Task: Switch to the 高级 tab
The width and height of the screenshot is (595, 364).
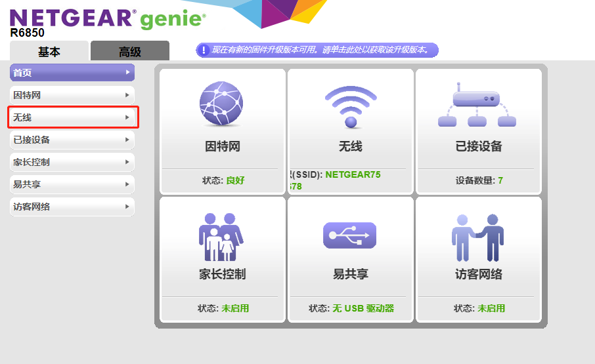Action: click(x=130, y=51)
